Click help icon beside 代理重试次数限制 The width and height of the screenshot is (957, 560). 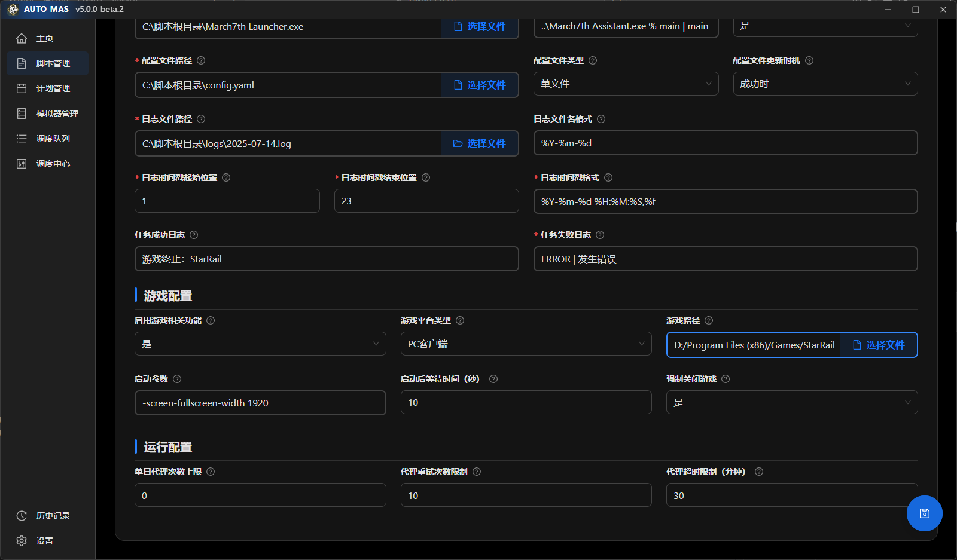point(477,472)
